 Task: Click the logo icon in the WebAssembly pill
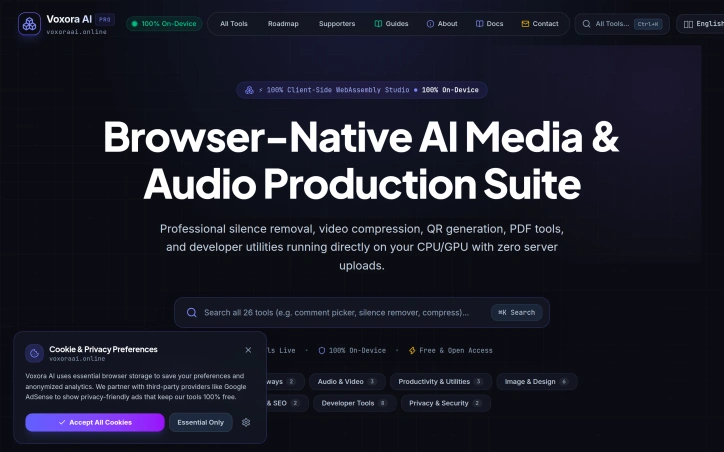pyautogui.click(x=249, y=90)
